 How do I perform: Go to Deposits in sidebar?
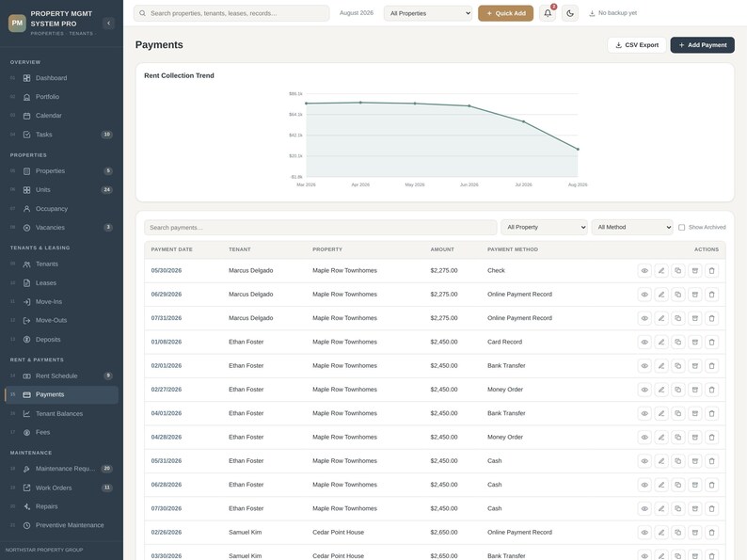[x=61, y=340]
